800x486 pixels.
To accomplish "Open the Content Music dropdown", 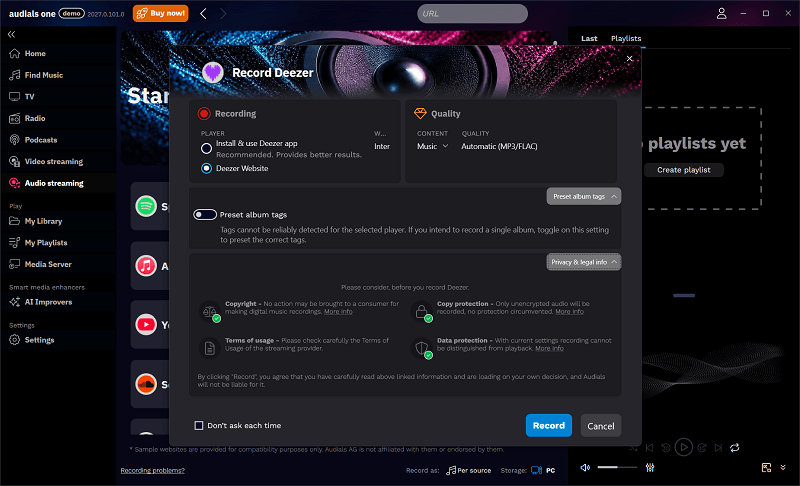I will click(432, 146).
